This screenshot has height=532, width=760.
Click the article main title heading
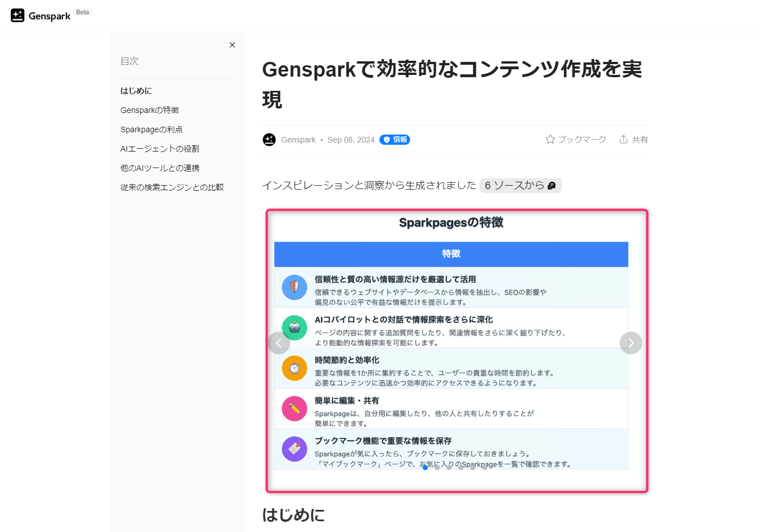[x=452, y=84]
